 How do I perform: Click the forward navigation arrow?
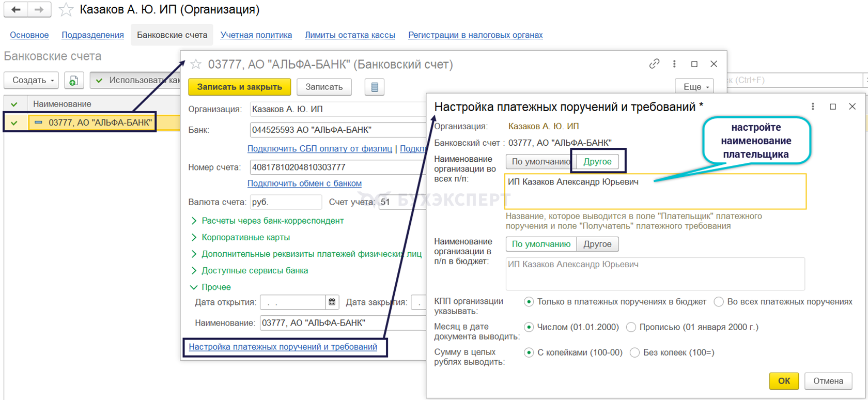(39, 10)
